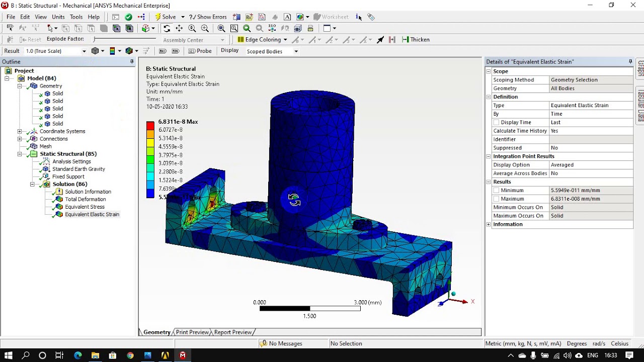The width and height of the screenshot is (644, 362).
Task: Open the result scale dropdown
Action: pyautogui.click(x=84, y=51)
